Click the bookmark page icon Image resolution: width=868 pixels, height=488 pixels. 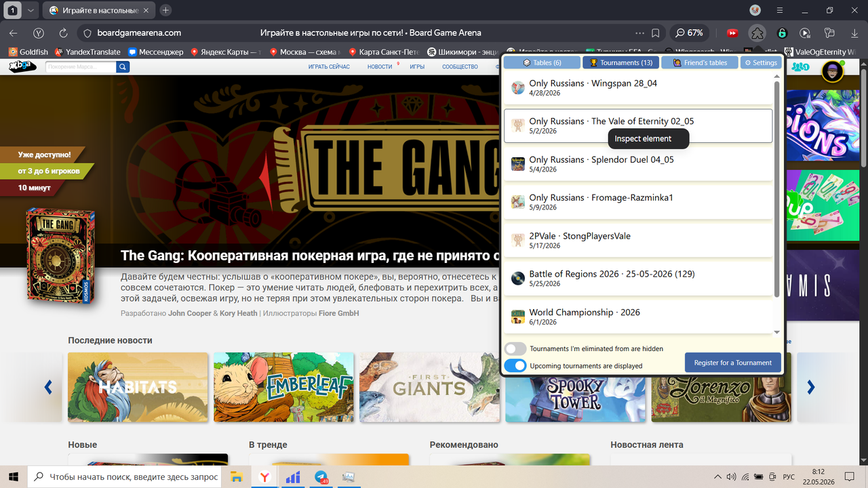[x=656, y=33]
